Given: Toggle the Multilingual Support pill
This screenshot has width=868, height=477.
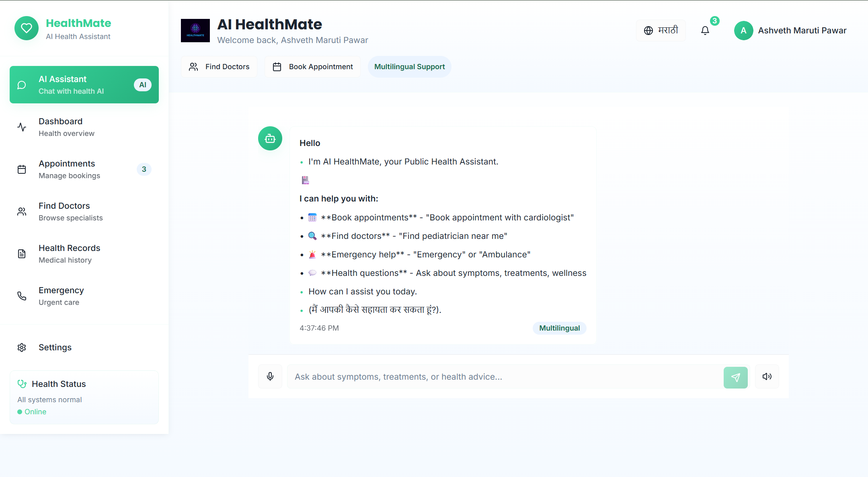Looking at the screenshot, I should point(409,67).
